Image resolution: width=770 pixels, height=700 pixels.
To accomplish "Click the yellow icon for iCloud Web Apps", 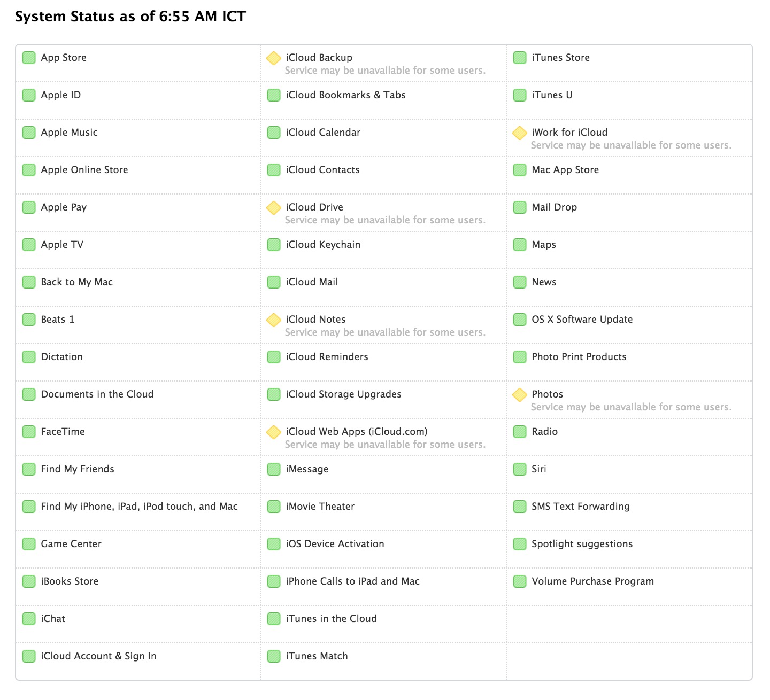I will click(x=274, y=432).
